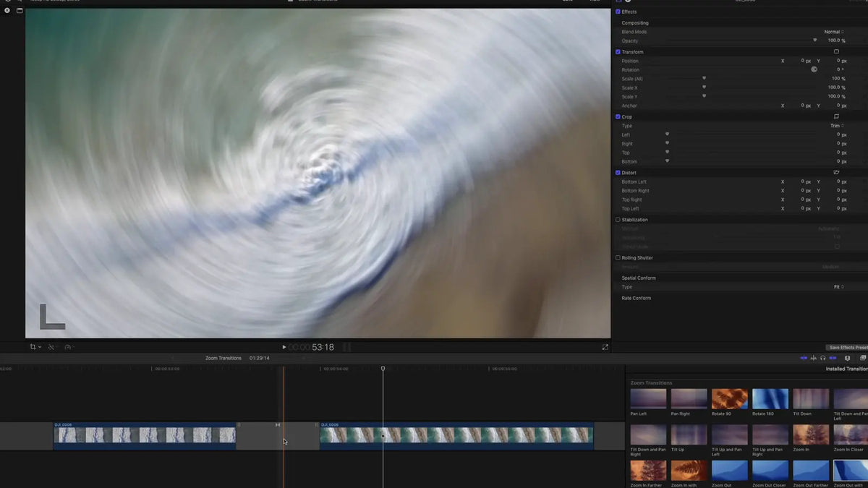The image size is (868, 488).
Task: Click the Save Effects Preset button
Action: 848,348
